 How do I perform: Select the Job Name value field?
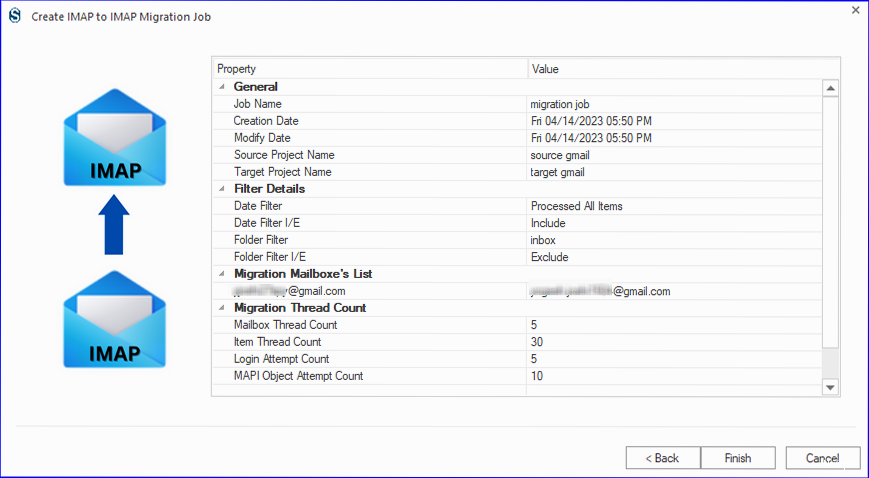(675, 104)
